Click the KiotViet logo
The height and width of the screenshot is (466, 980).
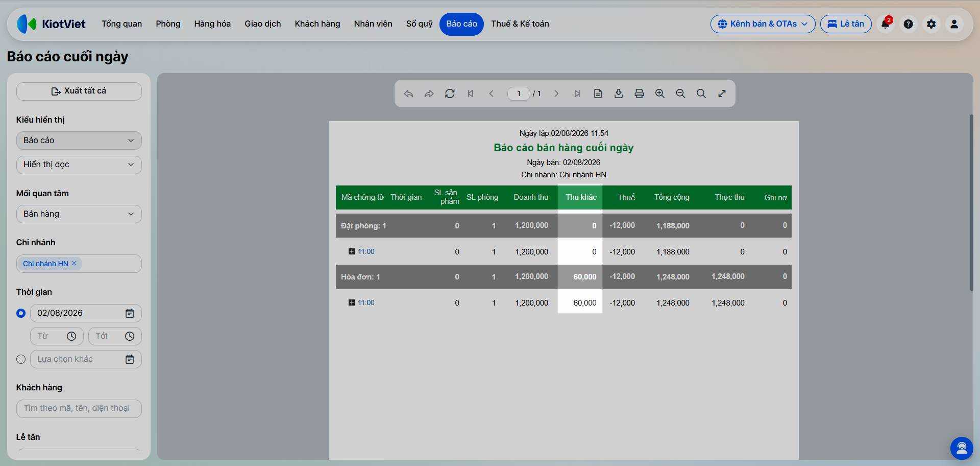pyautogui.click(x=51, y=24)
